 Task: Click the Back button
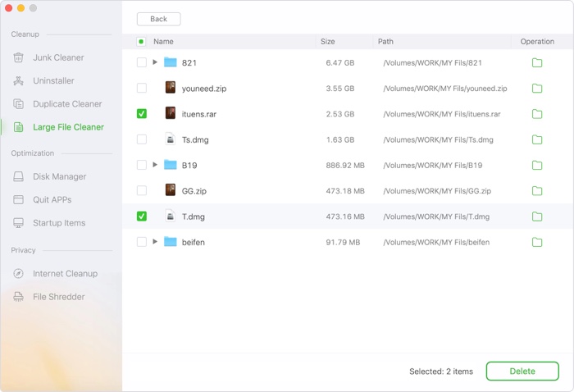[x=158, y=19]
